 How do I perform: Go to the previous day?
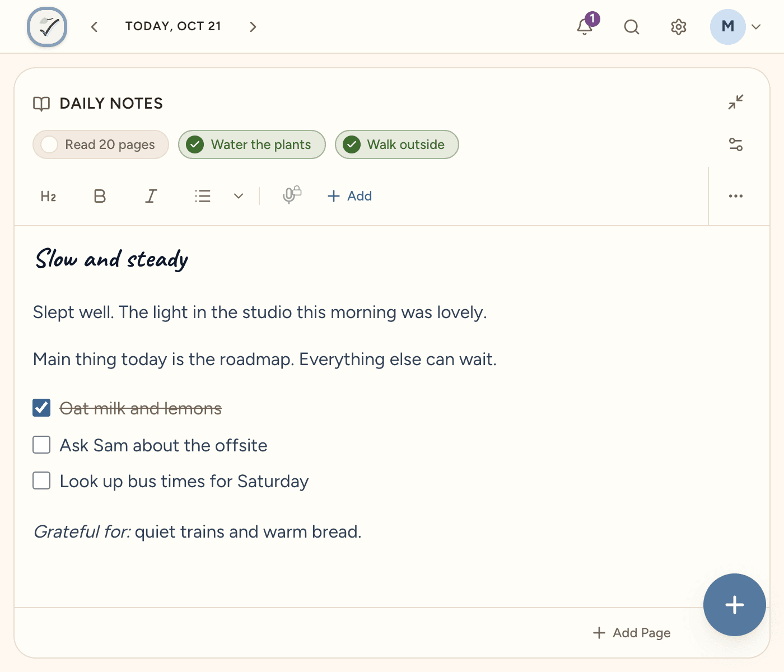point(94,27)
